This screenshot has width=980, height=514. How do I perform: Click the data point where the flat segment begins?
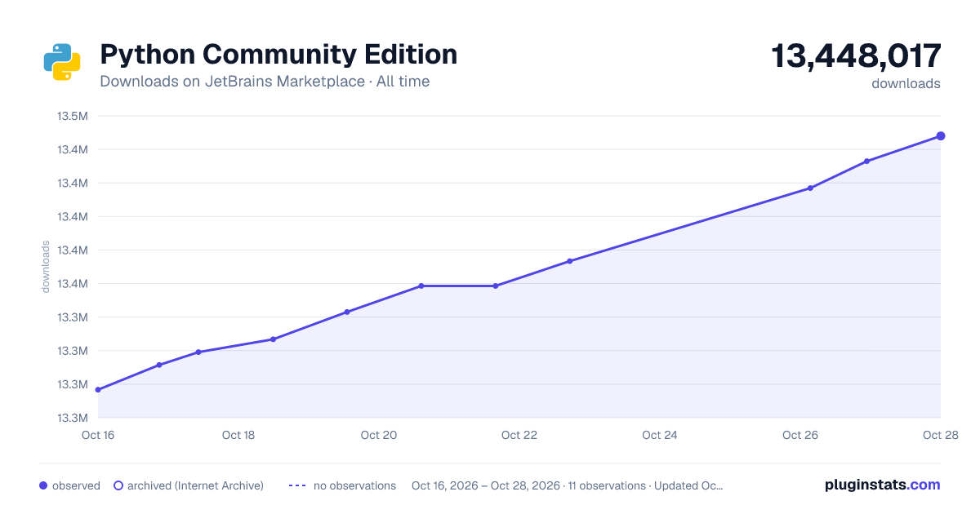coord(421,286)
